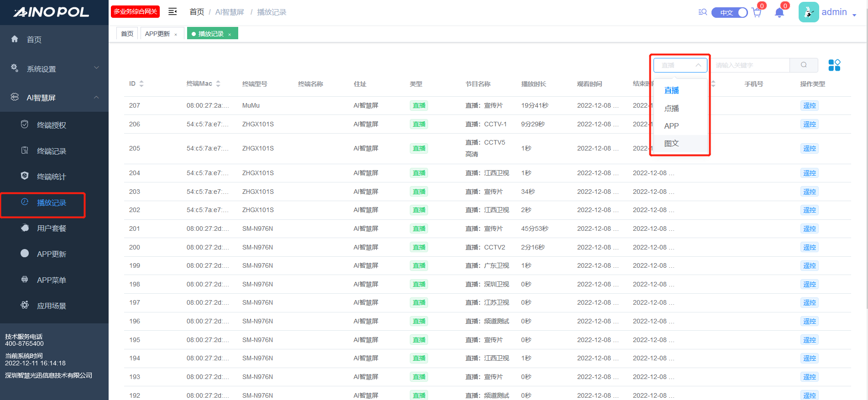Choose 图文 option in dropdown
The width and height of the screenshot is (868, 400).
coord(671,143)
